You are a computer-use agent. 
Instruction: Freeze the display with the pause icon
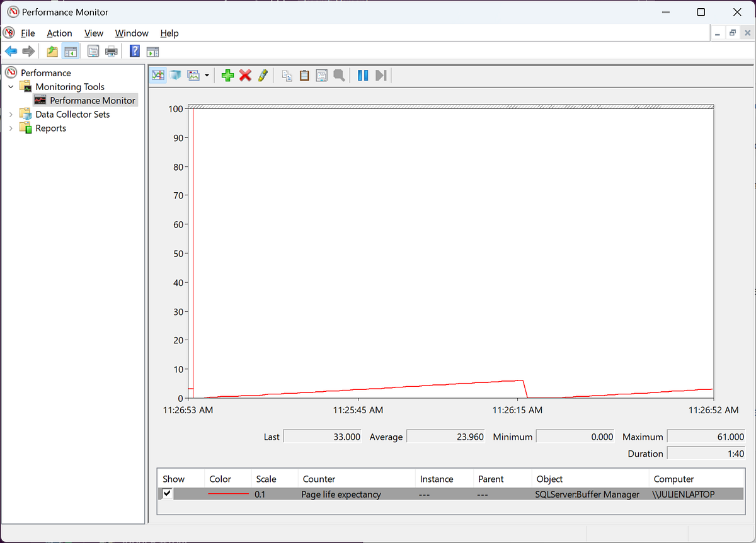pos(362,75)
